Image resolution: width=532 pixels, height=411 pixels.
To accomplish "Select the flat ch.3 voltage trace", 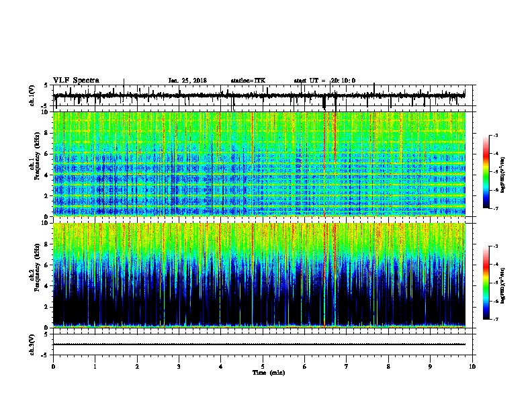I will coord(259,345).
